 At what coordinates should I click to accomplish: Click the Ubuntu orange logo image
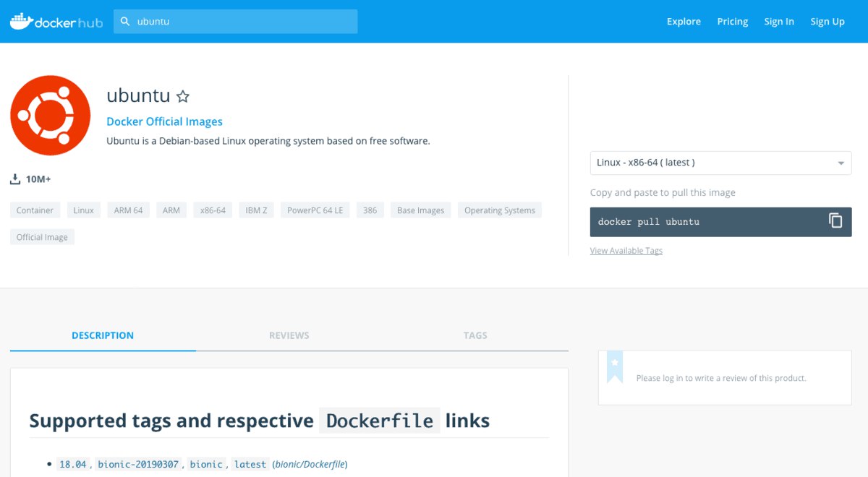[50, 116]
